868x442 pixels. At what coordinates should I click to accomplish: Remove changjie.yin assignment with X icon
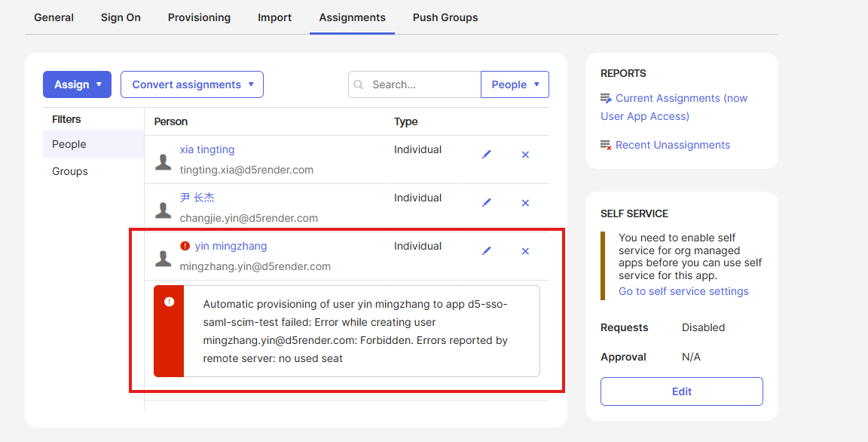pyautogui.click(x=525, y=203)
